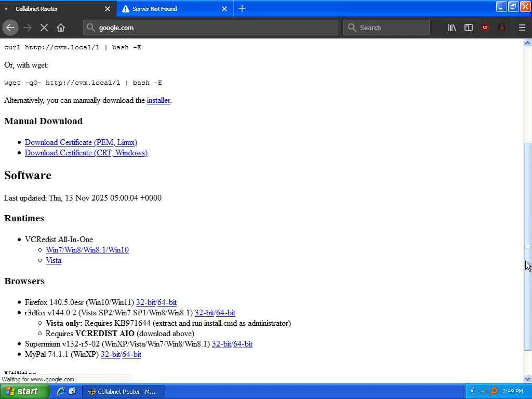Click the red extension icon beside uBlock
Screen dimensions: 532x399
coord(502,28)
